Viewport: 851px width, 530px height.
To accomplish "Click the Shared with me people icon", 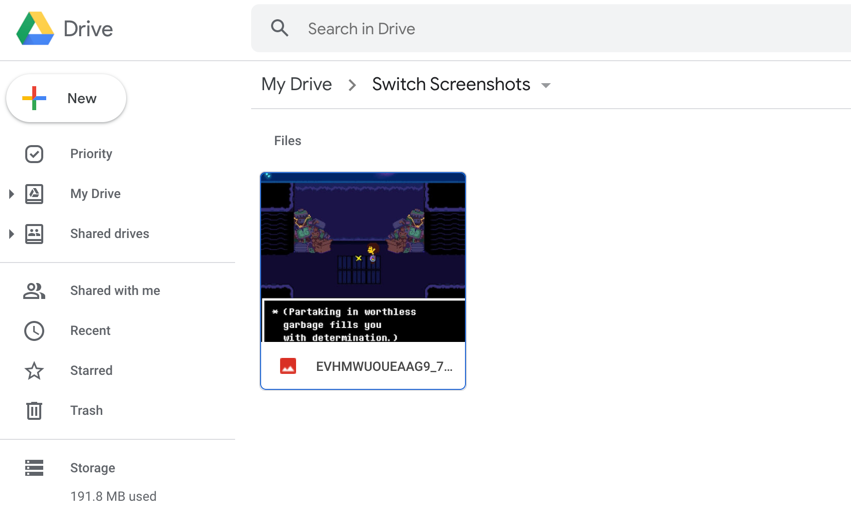I will point(34,291).
